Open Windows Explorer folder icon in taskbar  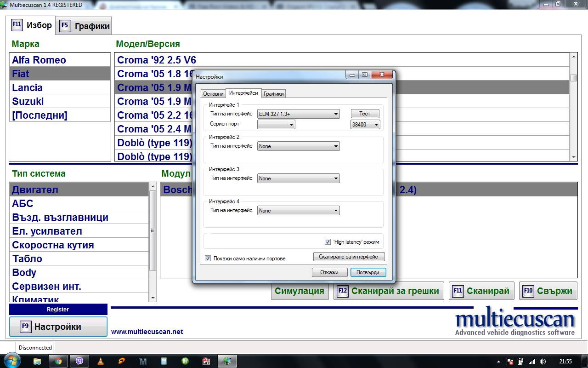click(37, 361)
